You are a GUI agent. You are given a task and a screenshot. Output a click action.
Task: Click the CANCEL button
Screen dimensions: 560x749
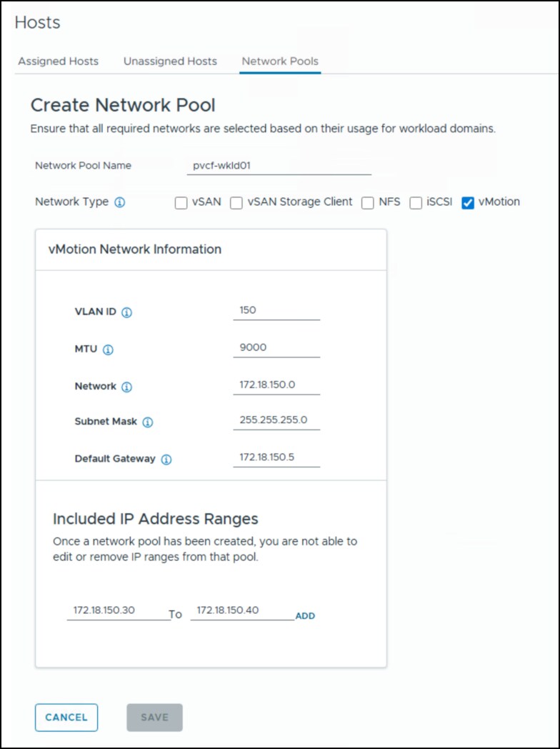click(66, 718)
